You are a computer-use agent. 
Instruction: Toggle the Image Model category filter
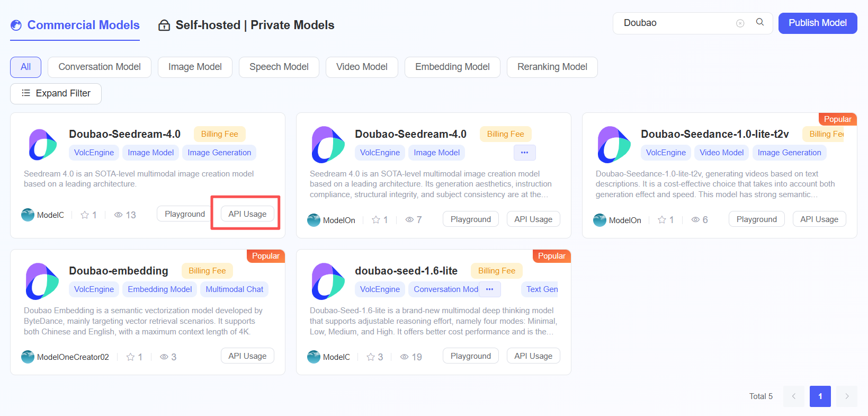pos(195,67)
